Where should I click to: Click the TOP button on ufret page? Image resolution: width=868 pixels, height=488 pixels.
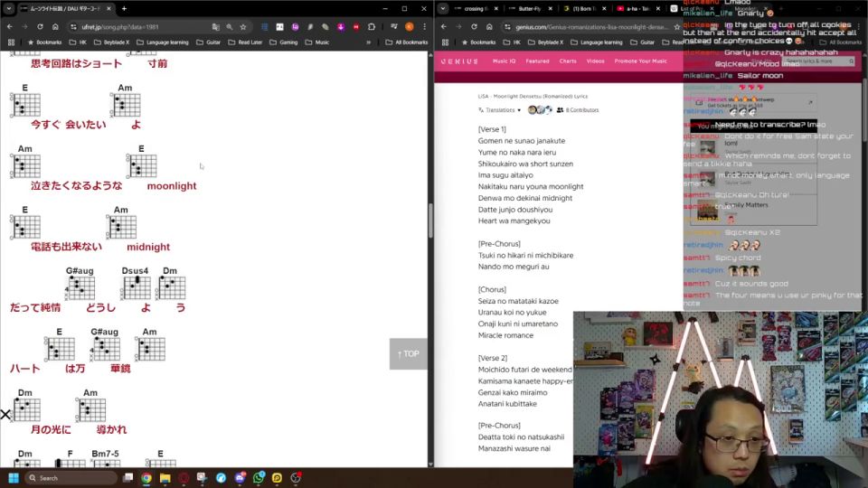pyautogui.click(x=409, y=353)
